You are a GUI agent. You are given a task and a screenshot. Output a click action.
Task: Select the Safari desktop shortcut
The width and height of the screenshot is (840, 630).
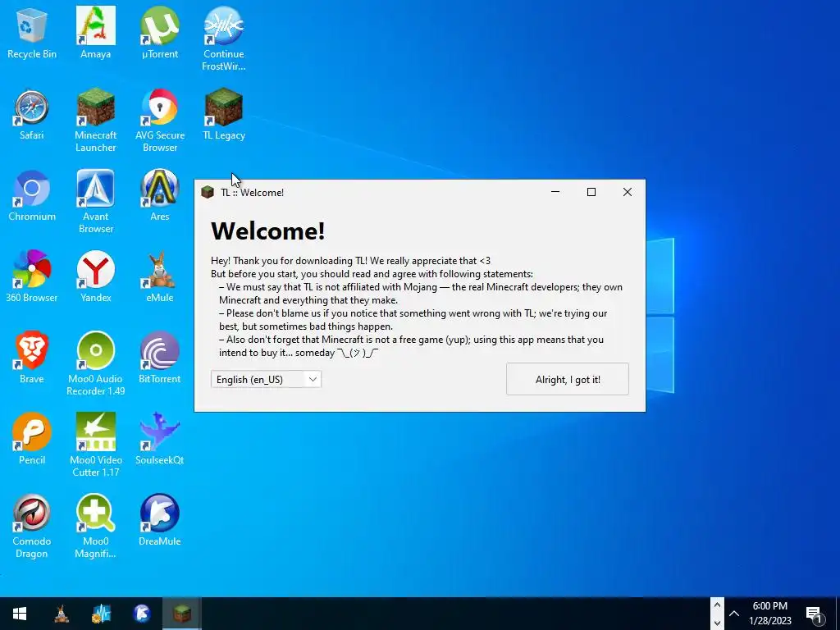click(x=32, y=113)
